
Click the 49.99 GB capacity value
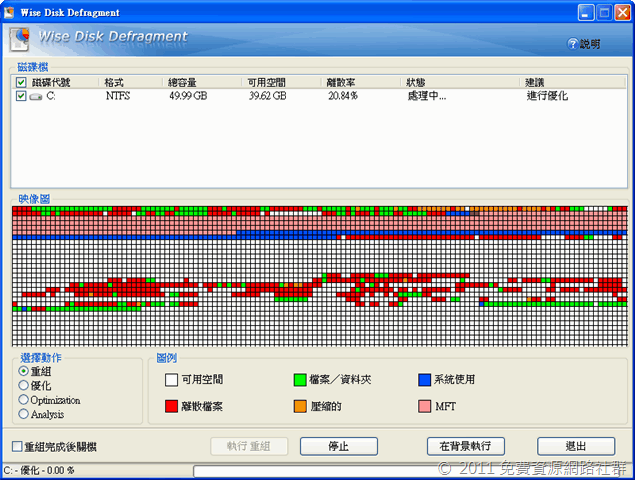[188, 96]
